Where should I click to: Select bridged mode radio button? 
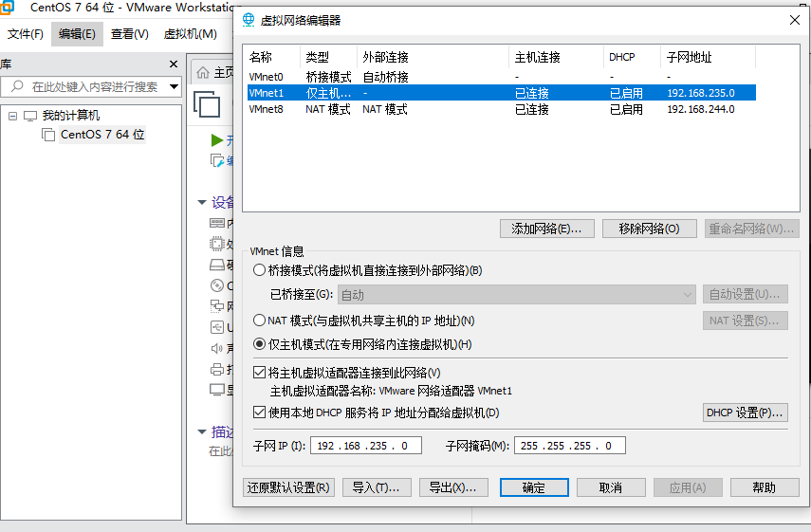point(259,270)
